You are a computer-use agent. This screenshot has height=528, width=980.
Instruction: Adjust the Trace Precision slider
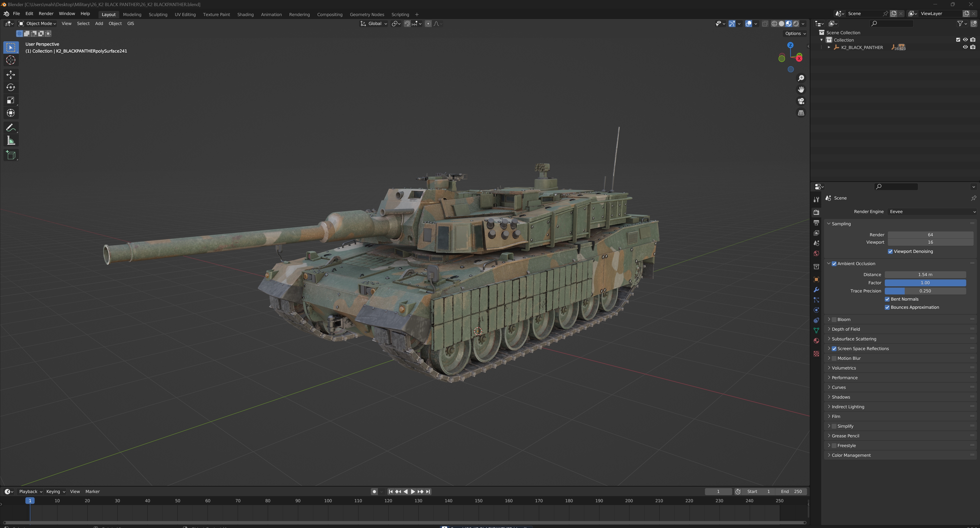point(925,291)
